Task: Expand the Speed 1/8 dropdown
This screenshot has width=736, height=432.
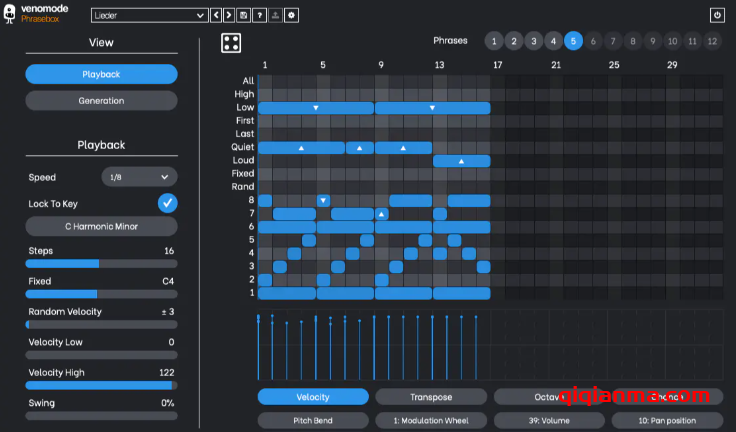Action: point(139,177)
